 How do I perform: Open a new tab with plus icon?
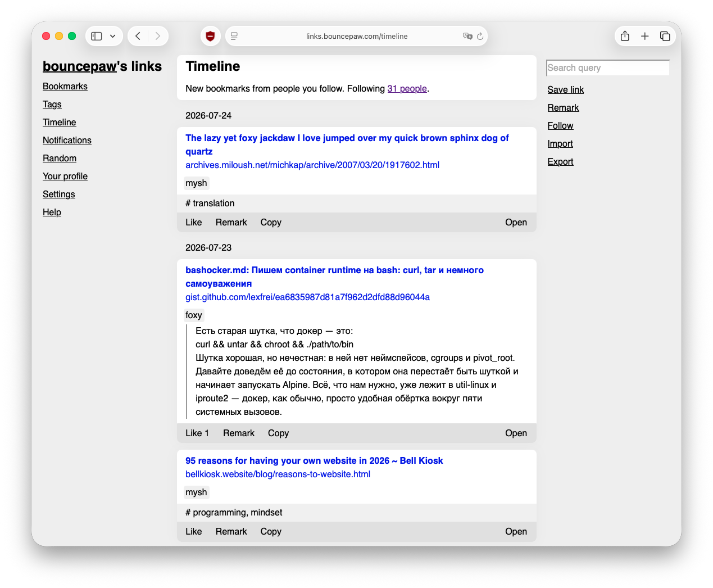[645, 36]
